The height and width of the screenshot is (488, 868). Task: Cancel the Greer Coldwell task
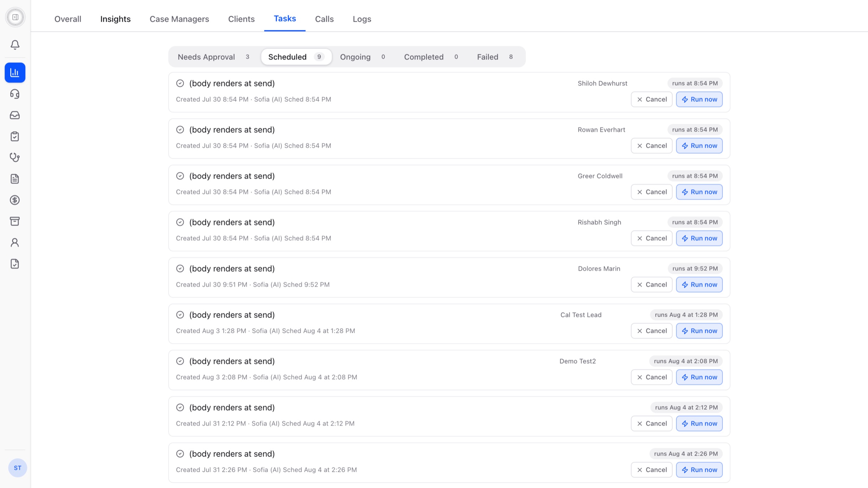click(652, 192)
